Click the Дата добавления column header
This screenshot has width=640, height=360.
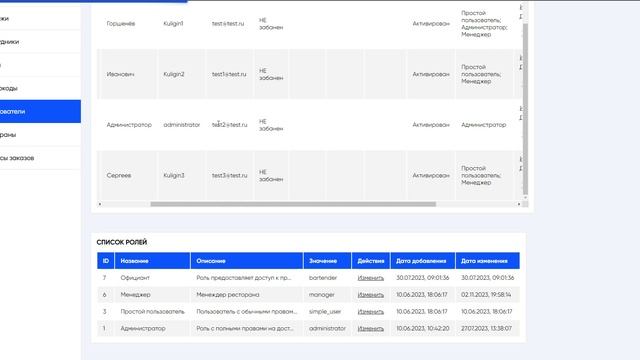coord(423,261)
